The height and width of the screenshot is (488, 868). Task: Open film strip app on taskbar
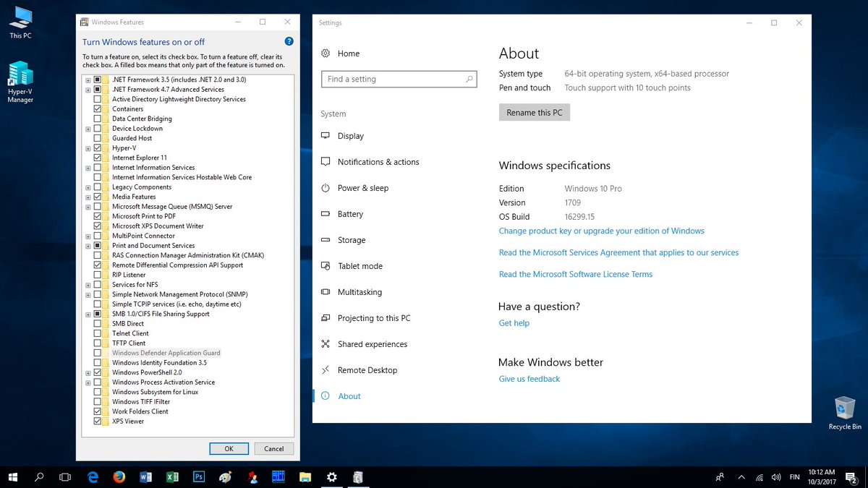[x=278, y=477]
